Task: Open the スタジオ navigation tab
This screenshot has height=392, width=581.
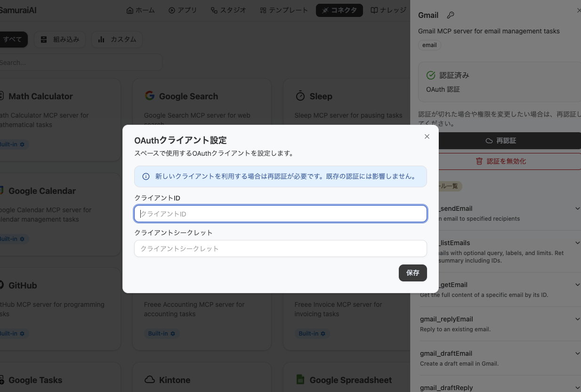Action: pyautogui.click(x=228, y=10)
